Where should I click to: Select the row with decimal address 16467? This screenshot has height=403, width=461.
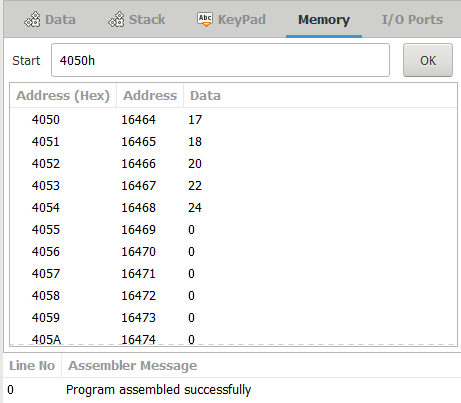pyautogui.click(x=233, y=186)
